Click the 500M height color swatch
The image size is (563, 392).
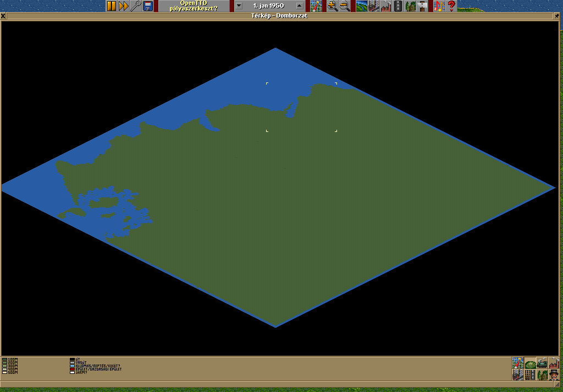(x=4, y=373)
